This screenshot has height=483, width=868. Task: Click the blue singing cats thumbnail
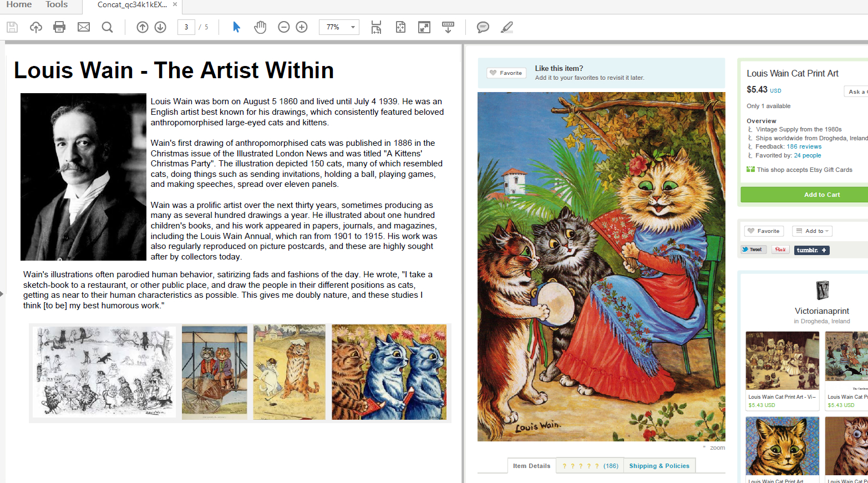coord(389,372)
